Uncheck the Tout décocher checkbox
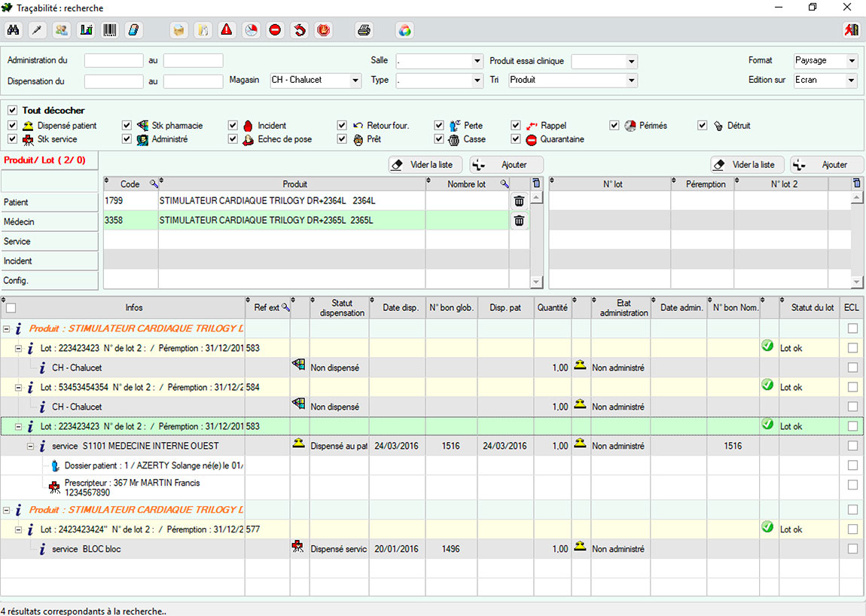The height and width of the screenshot is (616, 866). click(x=12, y=110)
